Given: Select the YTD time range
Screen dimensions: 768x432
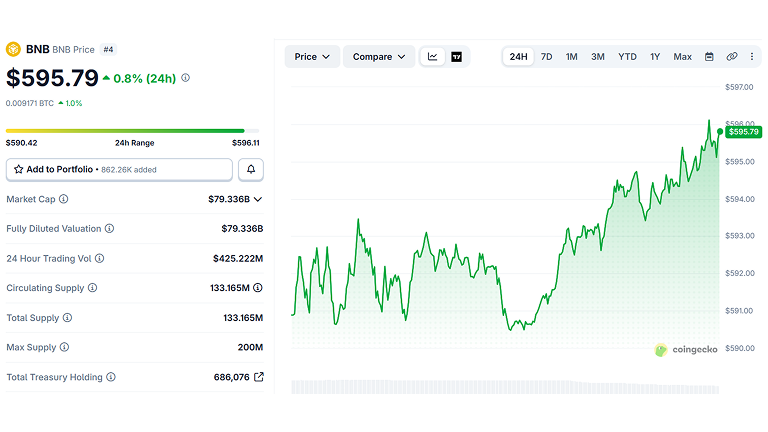Looking at the screenshot, I should 627,57.
